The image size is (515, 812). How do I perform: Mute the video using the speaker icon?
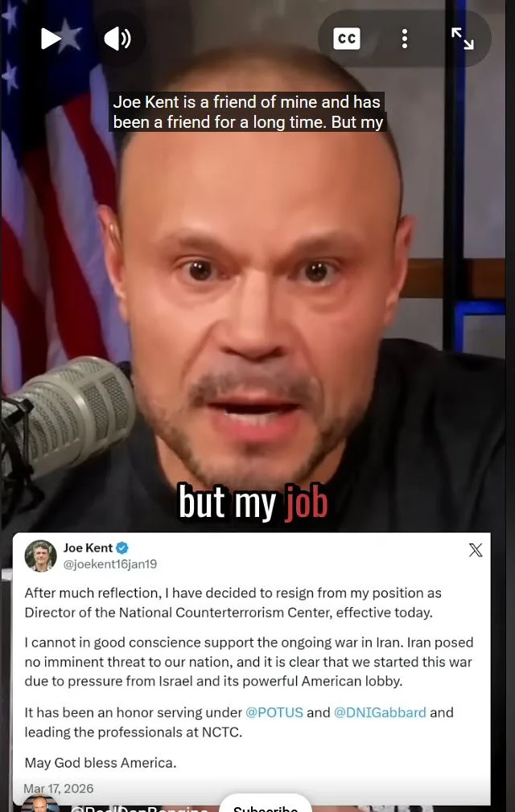coord(117,39)
